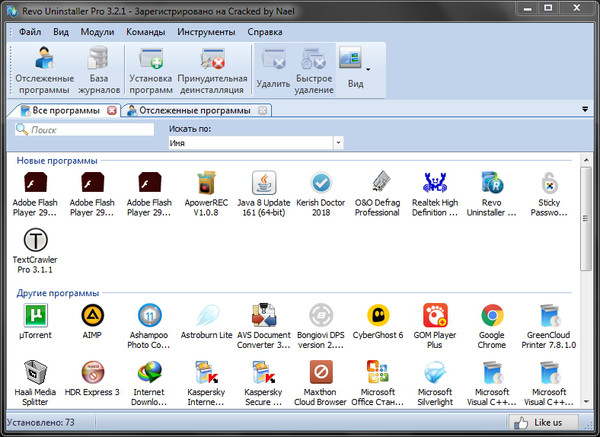Viewport: 600px width, 437px height.
Task: Select the µTorrent program icon
Action: pyautogui.click(x=37, y=318)
